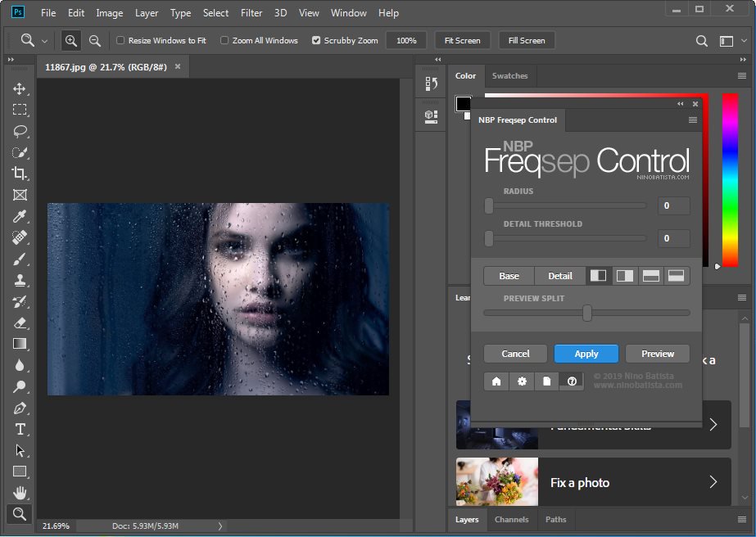Open the File menu
This screenshot has width=756, height=537.
coord(48,13)
